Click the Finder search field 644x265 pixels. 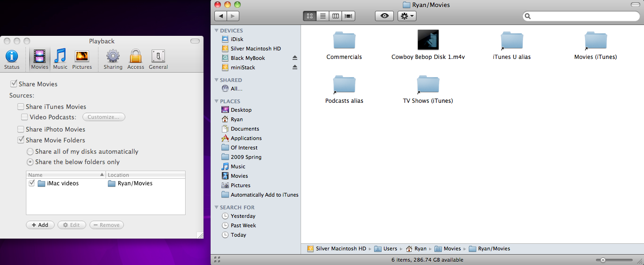click(581, 16)
